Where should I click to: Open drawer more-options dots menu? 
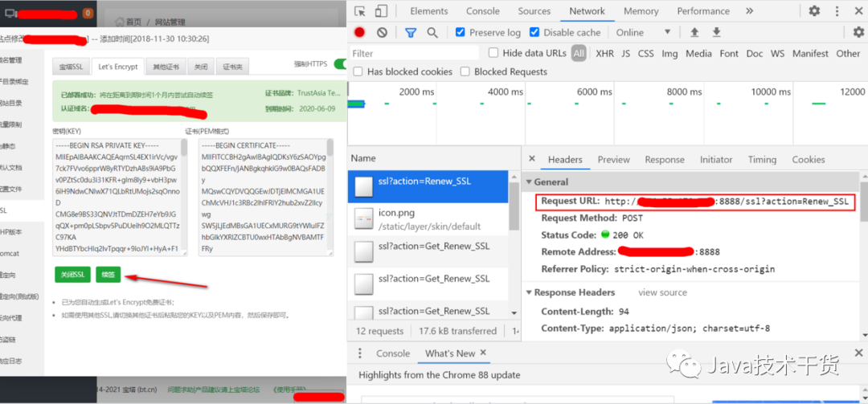coord(360,353)
